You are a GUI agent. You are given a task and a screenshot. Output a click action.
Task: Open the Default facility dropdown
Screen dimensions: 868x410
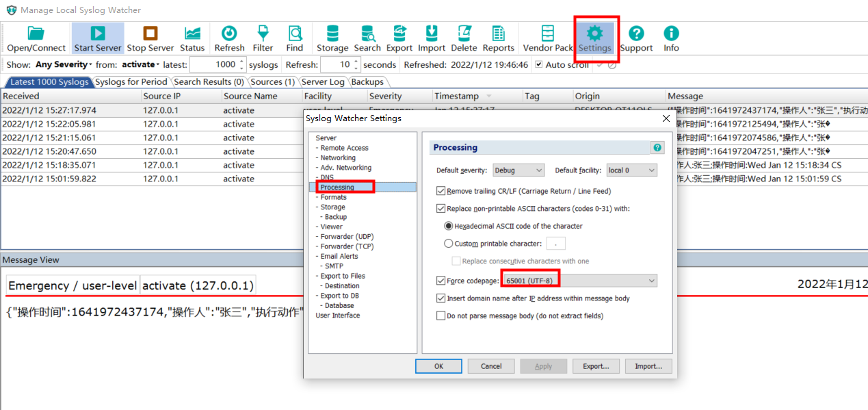click(631, 170)
